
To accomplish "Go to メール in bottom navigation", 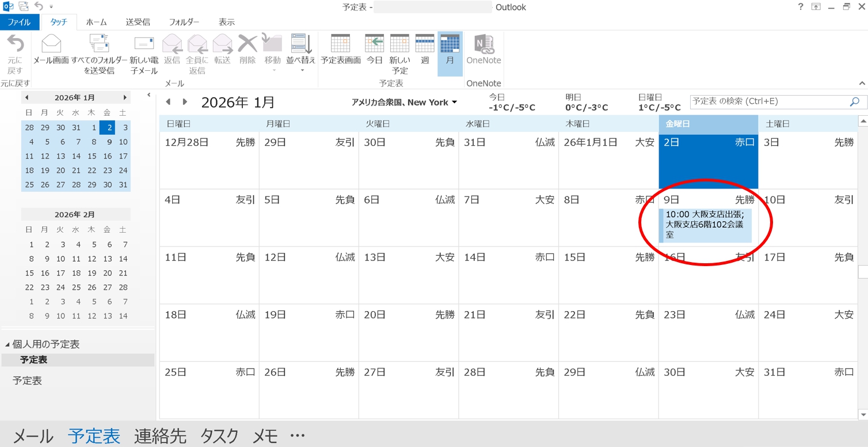I will tap(33, 436).
